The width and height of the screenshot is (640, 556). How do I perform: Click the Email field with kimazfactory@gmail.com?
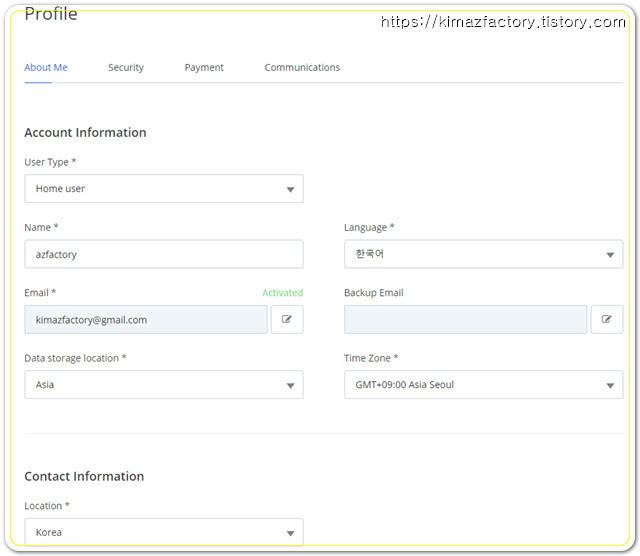pos(146,319)
